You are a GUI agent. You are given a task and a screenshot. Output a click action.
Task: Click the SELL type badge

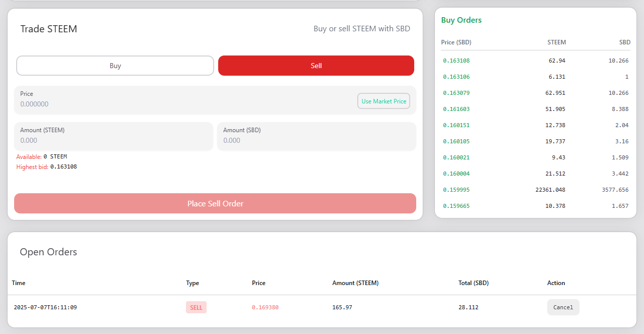(196, 307)
